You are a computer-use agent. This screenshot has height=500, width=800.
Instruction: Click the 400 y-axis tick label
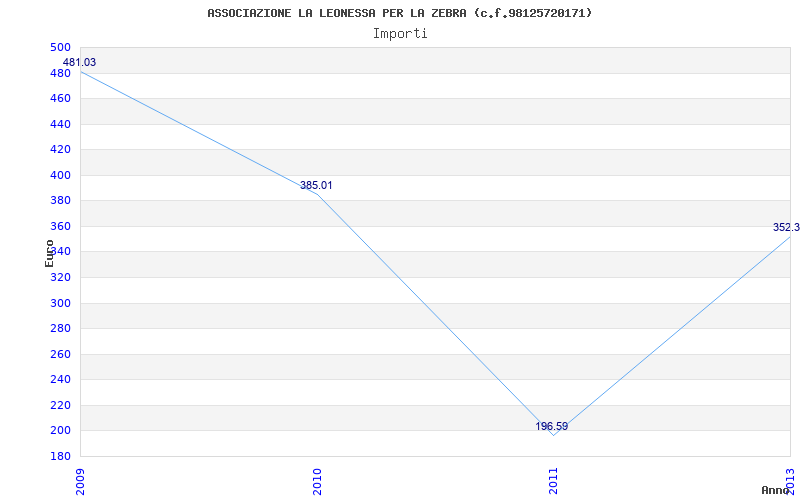[60, 175]
